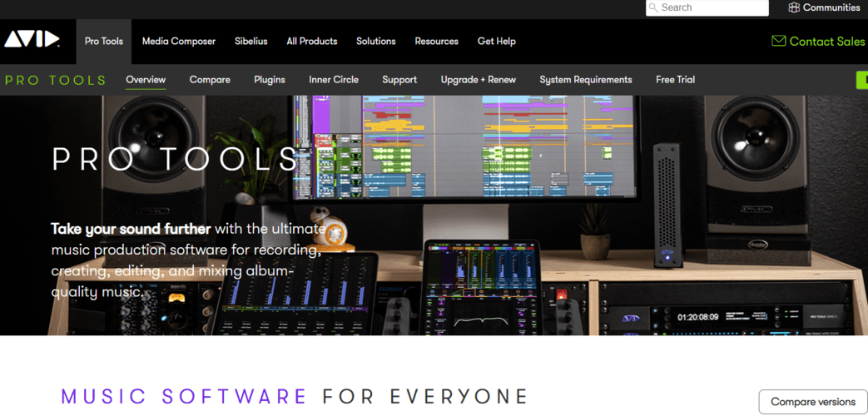Click the green button at subnav right edge
Viewport: 868px width, 416px height.
(862, 80)
